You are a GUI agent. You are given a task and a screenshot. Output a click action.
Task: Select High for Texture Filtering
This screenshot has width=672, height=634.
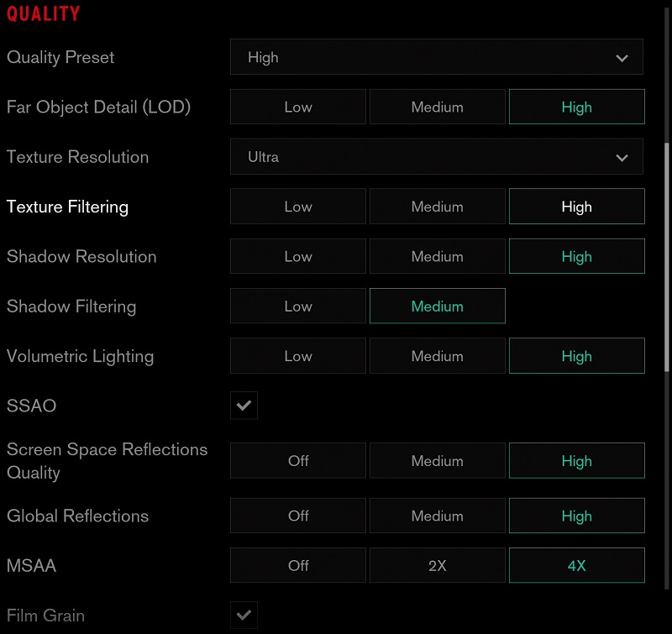(x=576, y=206)
